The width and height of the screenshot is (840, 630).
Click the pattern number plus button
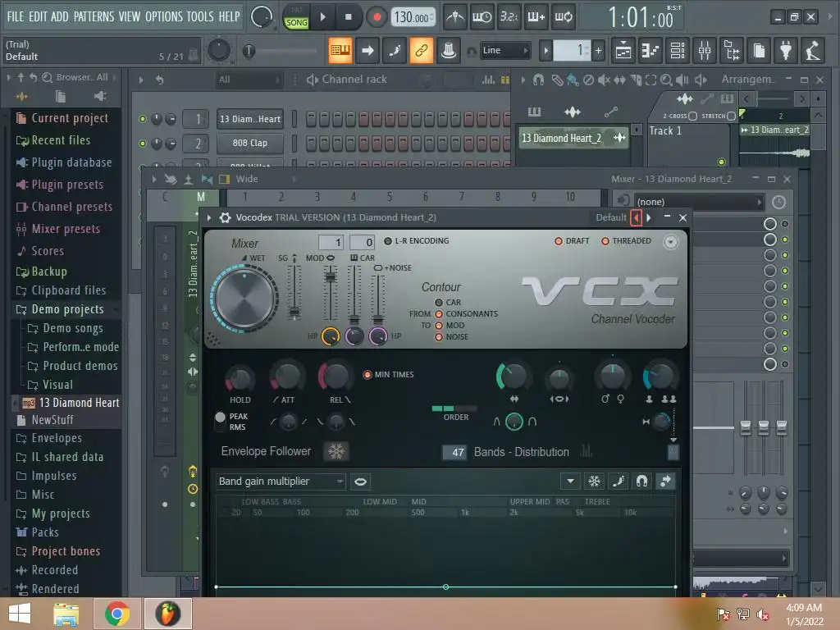[x=598, y=50]
